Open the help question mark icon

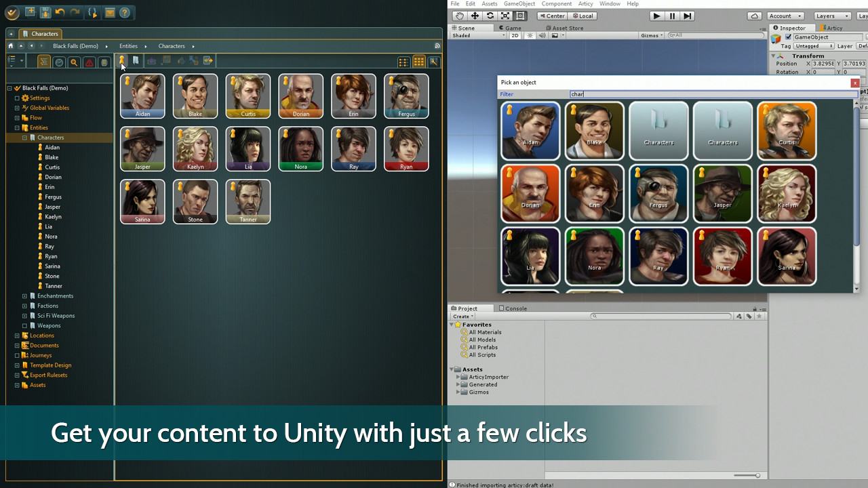pyautogui.click(x=125, y=12)
